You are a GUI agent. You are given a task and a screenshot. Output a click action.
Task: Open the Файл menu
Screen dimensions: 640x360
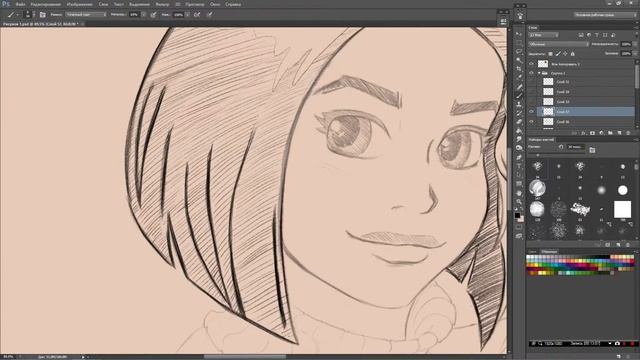pos(20,4)
